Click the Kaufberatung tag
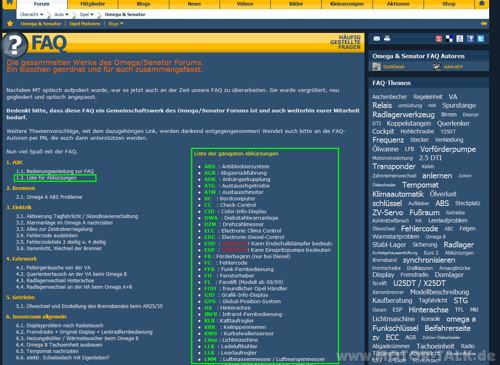Screen dimensions: 500x365 click(392, 300)
